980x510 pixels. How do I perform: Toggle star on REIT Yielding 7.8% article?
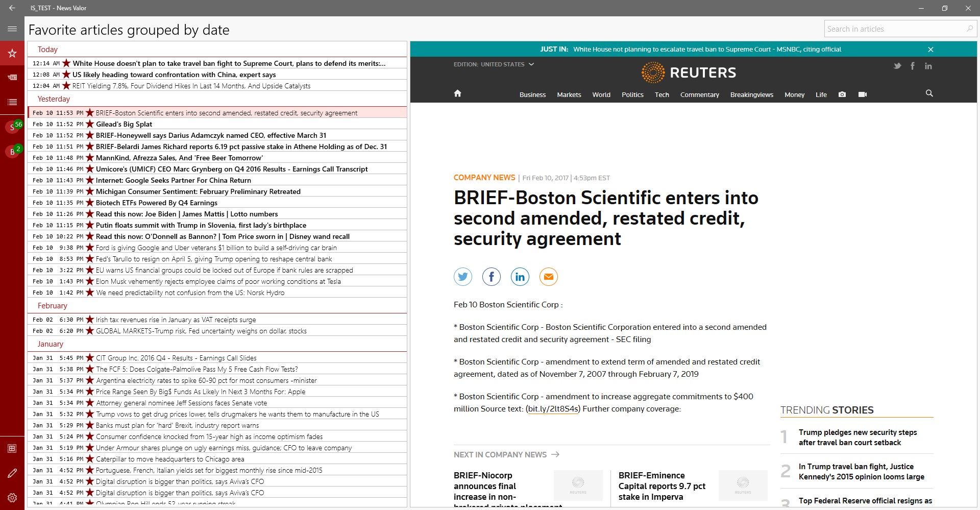coord(66,86)
